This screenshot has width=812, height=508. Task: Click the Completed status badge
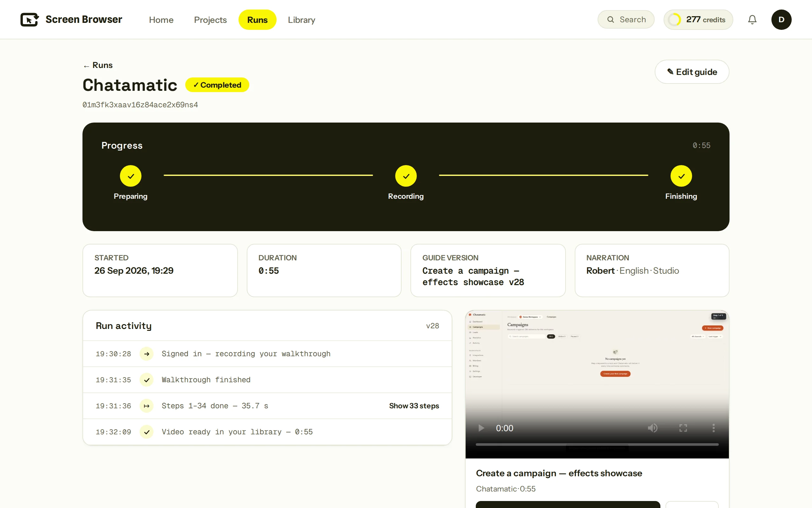217,85
